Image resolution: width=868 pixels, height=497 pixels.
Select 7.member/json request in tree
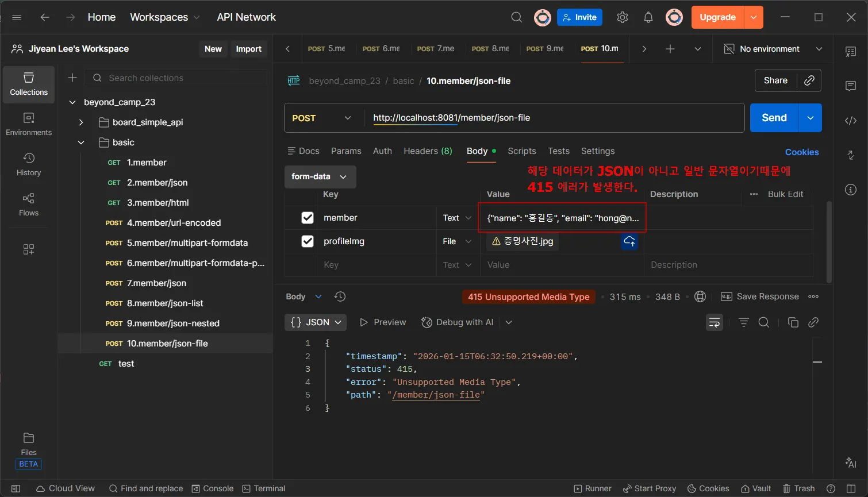click(166, 283)
